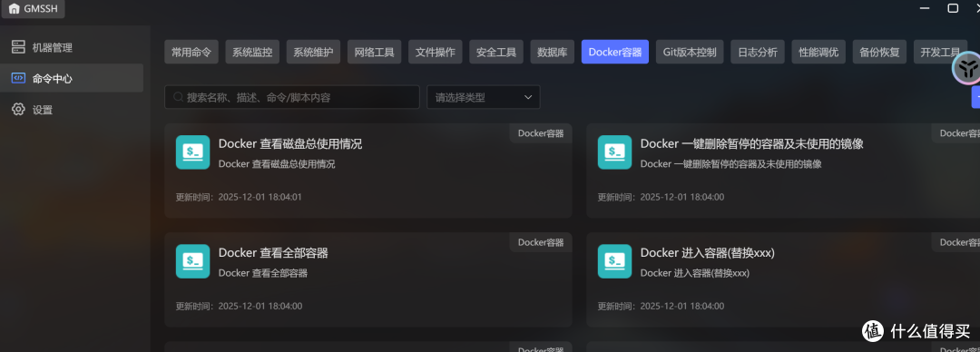Click the 机器管理 server icon
This screenshot has width=980, height=352.
(18, 47)
